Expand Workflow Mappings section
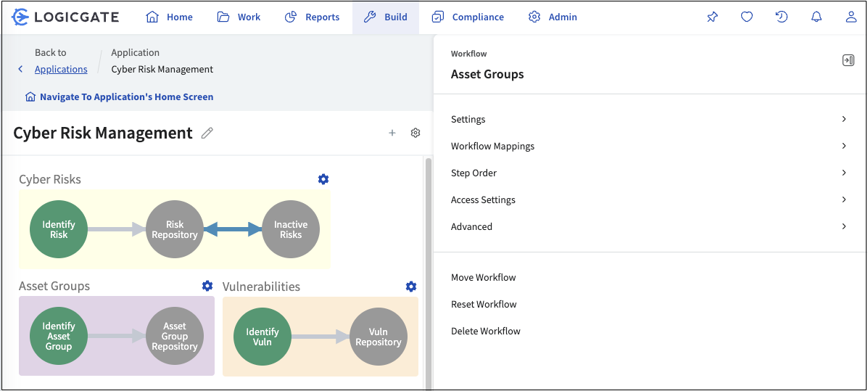 [649, 147]
